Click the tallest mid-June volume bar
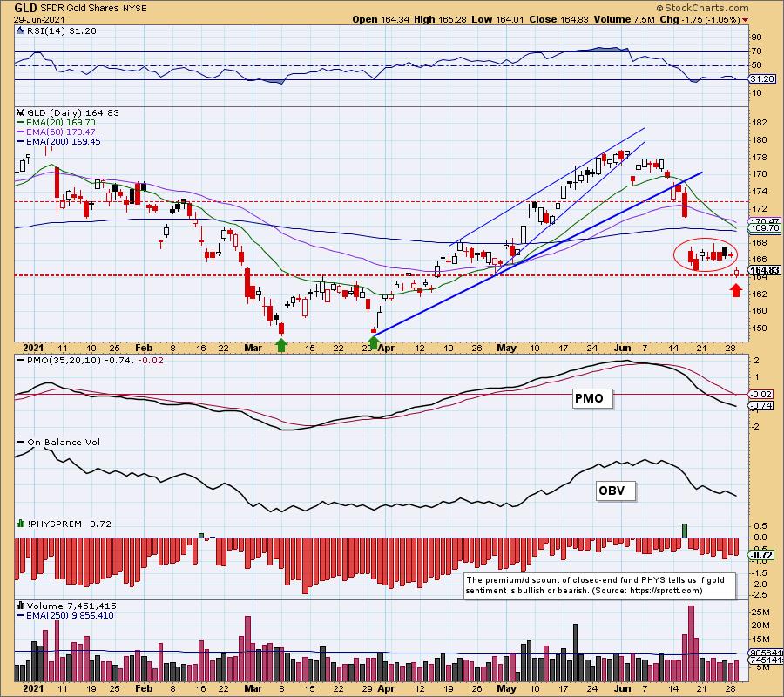784x697 pixels. pos(691,644)
